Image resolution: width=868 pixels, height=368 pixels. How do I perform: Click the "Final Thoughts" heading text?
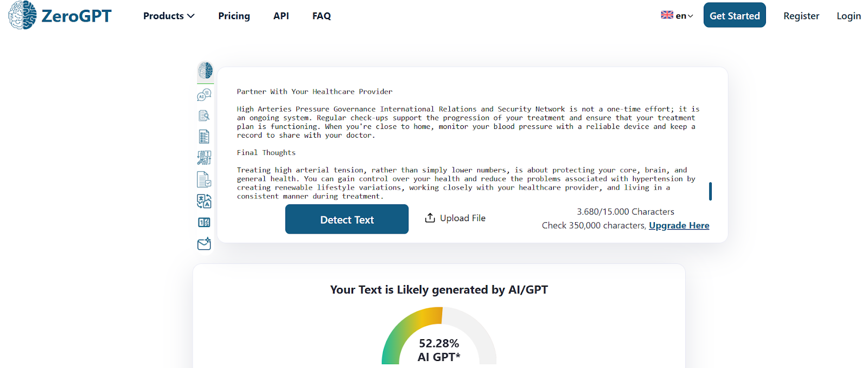(x=266, y=153)
